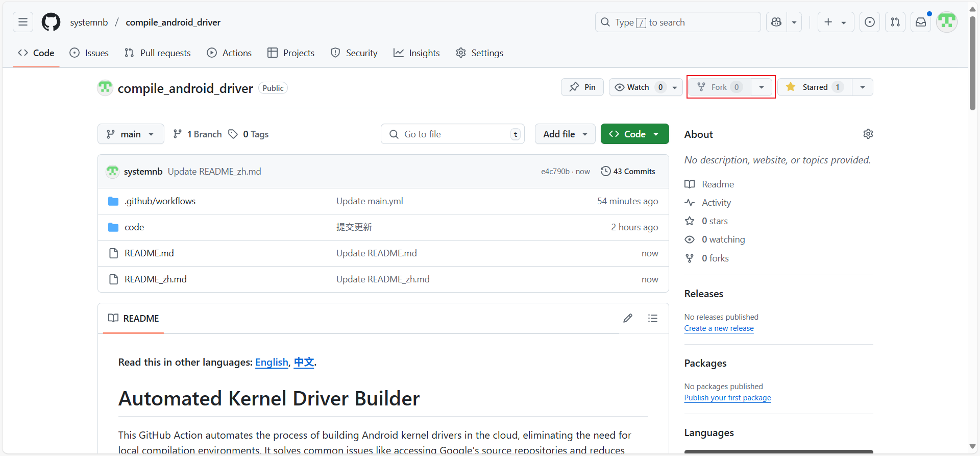Click the README tab in file viewer
Screen dimensions: 980x456
click(x=134, y=318)
